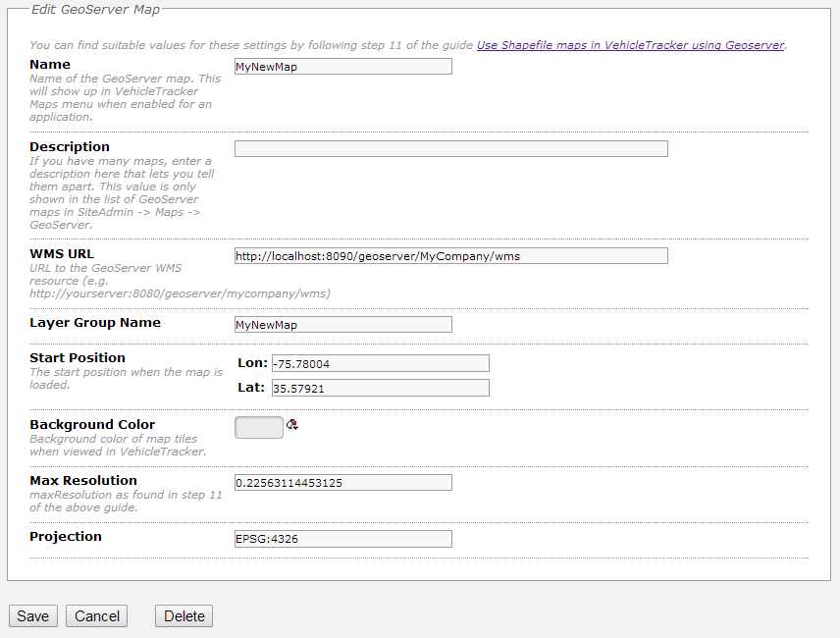Click the Lat coordinate input field
840x638 pixels.
[379, 387]
